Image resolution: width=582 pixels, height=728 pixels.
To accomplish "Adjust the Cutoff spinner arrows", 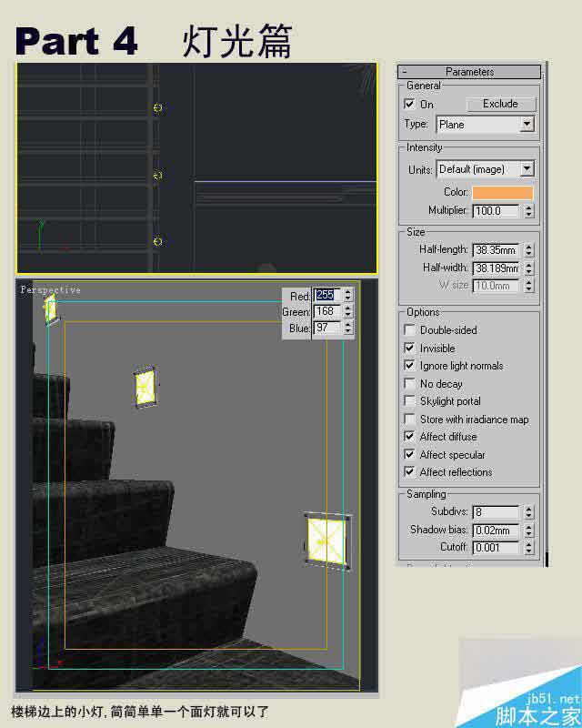I will pos(528,548).
